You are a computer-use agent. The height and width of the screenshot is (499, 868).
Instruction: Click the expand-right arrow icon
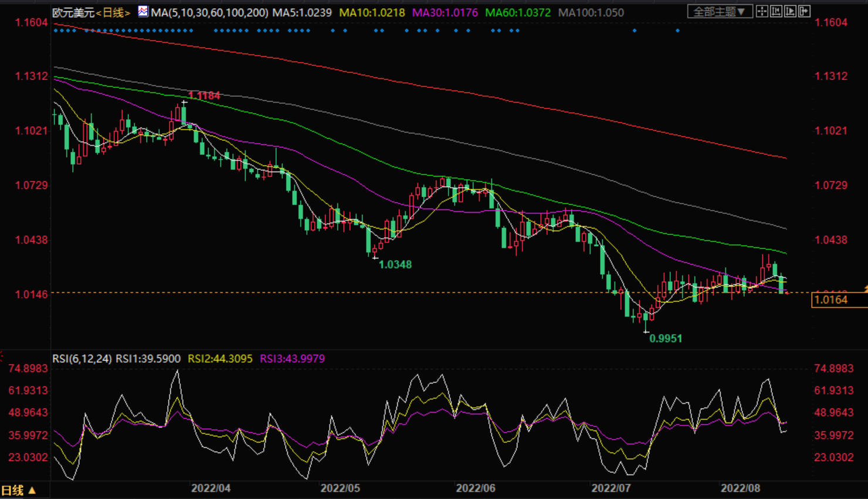(x=804, y=11)
